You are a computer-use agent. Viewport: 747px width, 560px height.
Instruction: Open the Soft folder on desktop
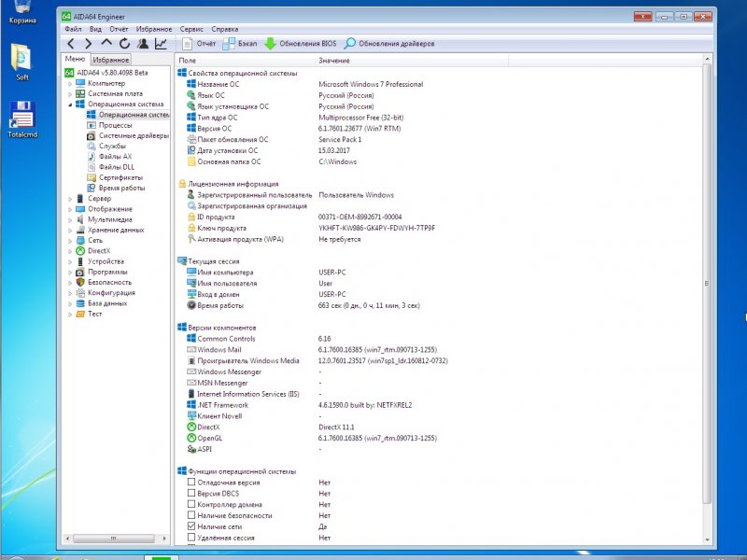pos(21,63)
